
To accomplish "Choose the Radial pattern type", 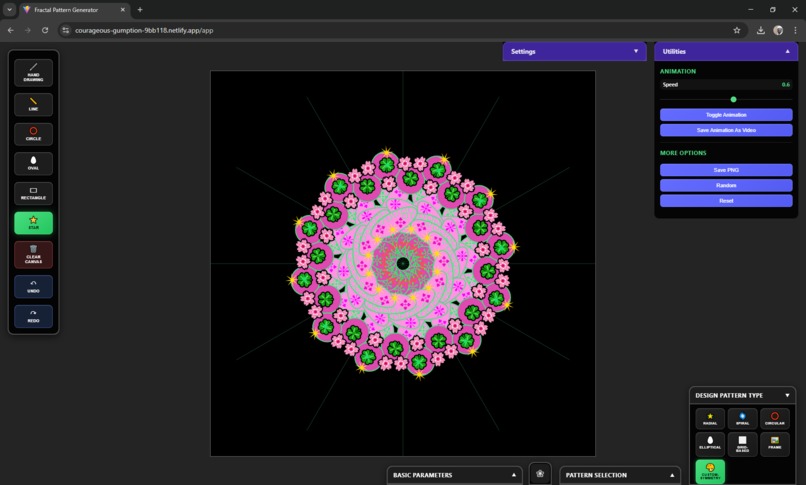I will point(710,419).
